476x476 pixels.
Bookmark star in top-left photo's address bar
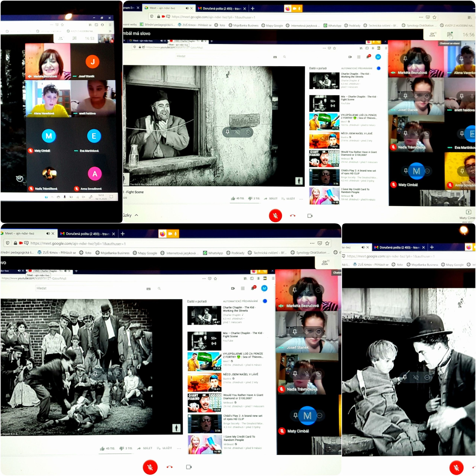click(62, 25)
